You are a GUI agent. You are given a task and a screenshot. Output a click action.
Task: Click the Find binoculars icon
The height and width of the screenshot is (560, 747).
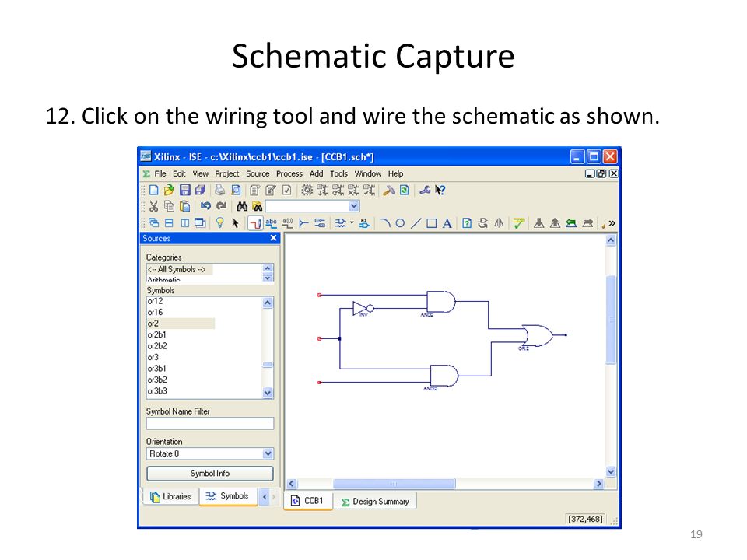[x=242, y=206]
